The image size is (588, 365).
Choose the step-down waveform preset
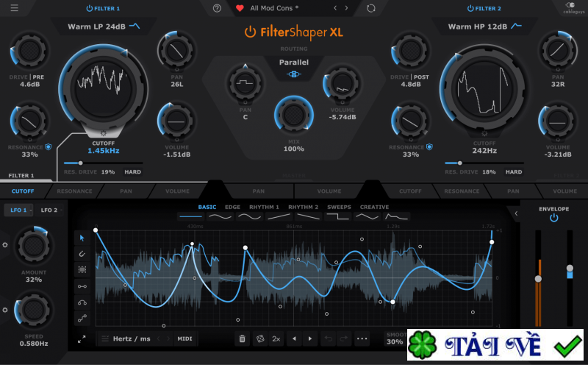pyautogui.click(x=338, y=216)
